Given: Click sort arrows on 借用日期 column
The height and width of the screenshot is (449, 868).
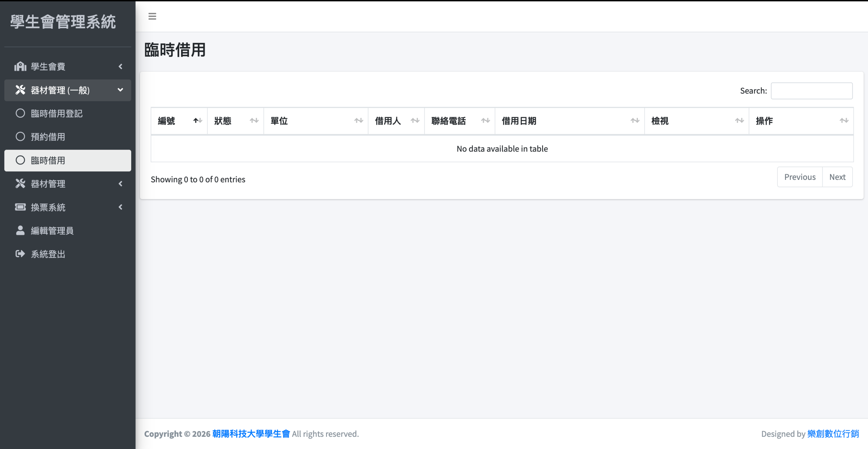Looking at the screenshot, I should pos(635,121).
